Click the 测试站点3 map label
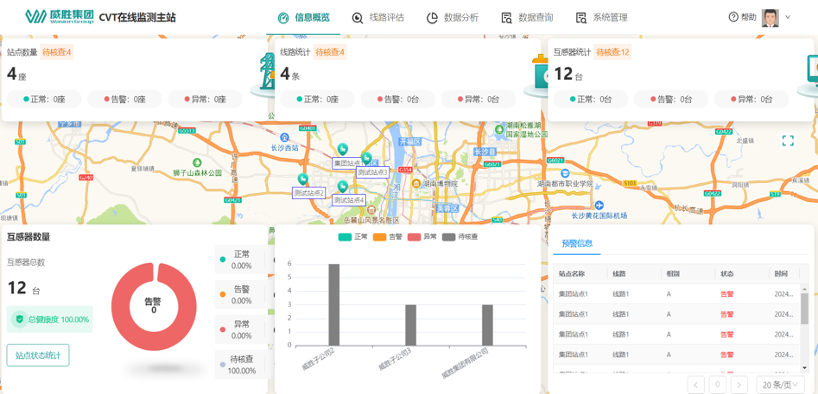 click(372, 172)
